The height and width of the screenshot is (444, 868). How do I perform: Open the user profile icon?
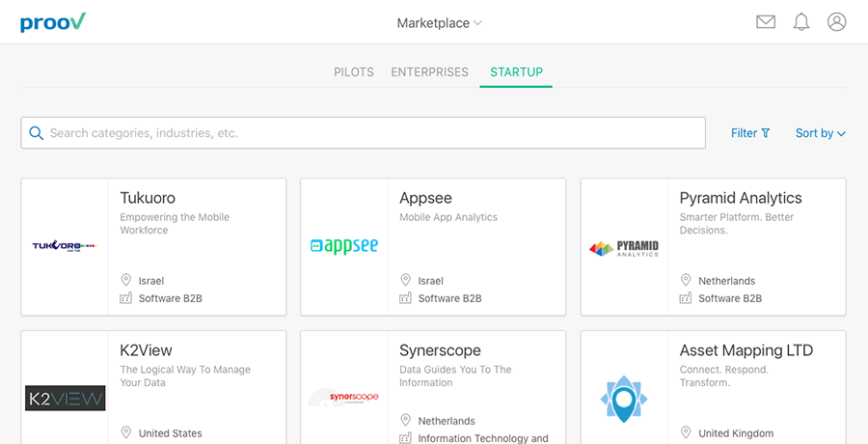(836, 22)
